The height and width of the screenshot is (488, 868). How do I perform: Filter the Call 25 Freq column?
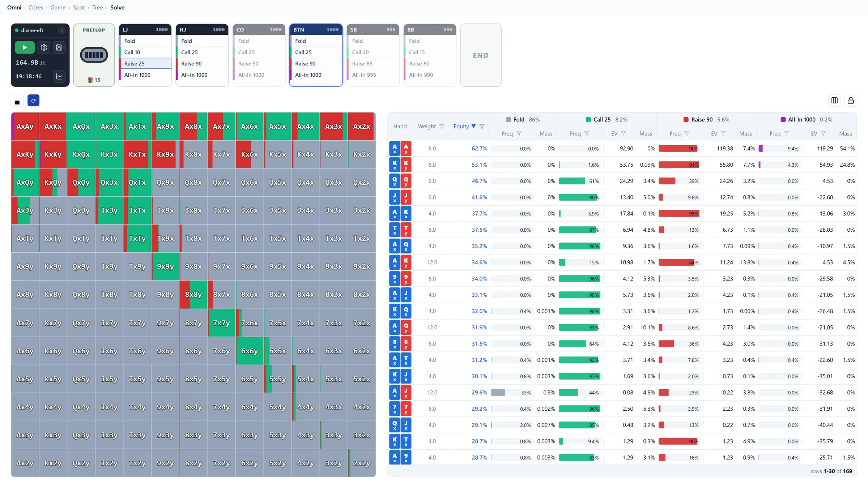[587, 133]
